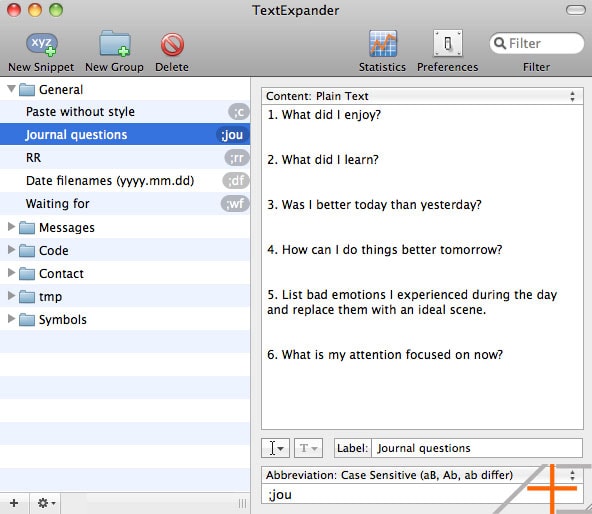Click the abbreviation field containing ;jou
Viewport: 592px width, 514px height.
(x=422, y=494)
